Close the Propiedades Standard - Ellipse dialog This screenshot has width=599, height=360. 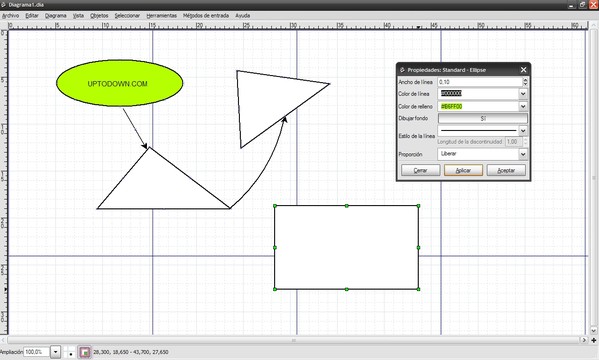coord(523,70)
